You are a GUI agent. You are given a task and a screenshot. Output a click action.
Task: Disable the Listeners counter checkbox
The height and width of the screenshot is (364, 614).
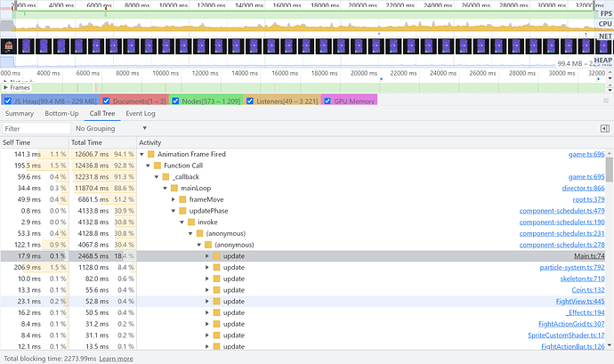tap(250, 101)
